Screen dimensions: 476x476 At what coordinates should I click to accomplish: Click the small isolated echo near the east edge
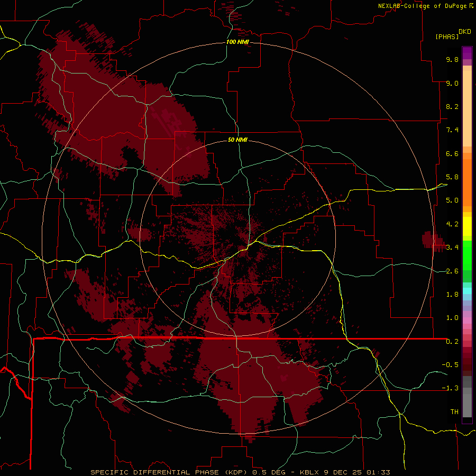coord(433,241)
